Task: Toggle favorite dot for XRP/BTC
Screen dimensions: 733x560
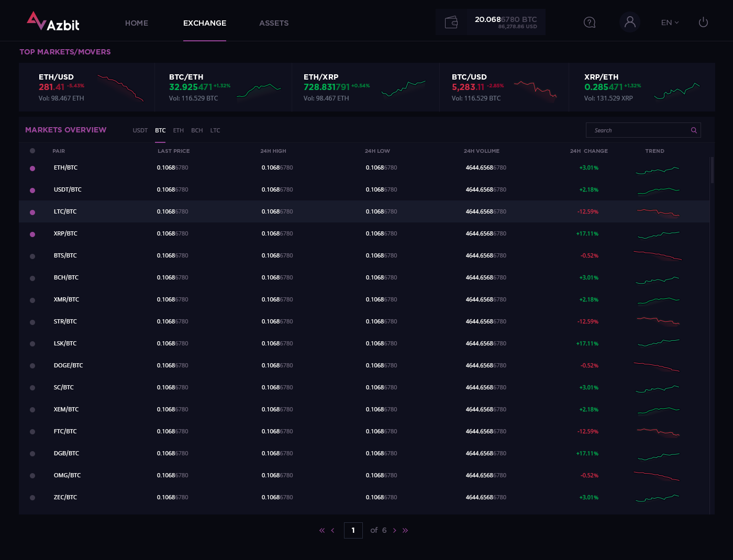Action: [x=32, y=234]
